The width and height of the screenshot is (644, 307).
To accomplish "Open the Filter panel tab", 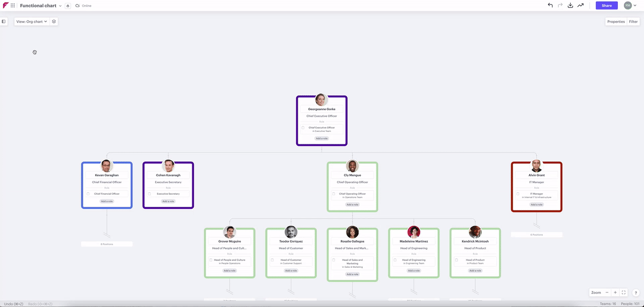I will 633,22.
